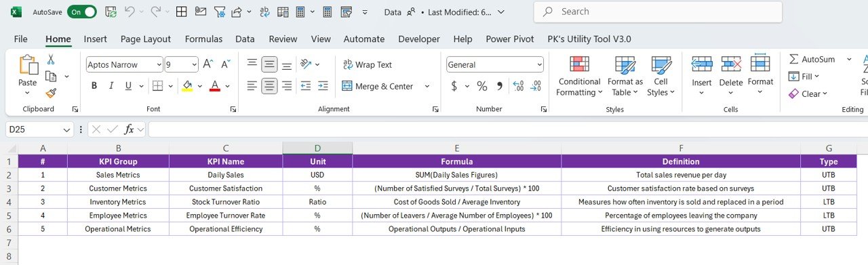The width and height of the screenshot is (868, 265).
Task: Toggle Center horizontal alignment
Action: 269,86
